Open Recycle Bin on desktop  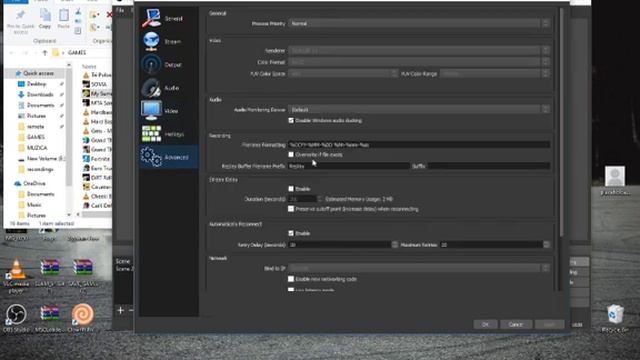point(615,317)
